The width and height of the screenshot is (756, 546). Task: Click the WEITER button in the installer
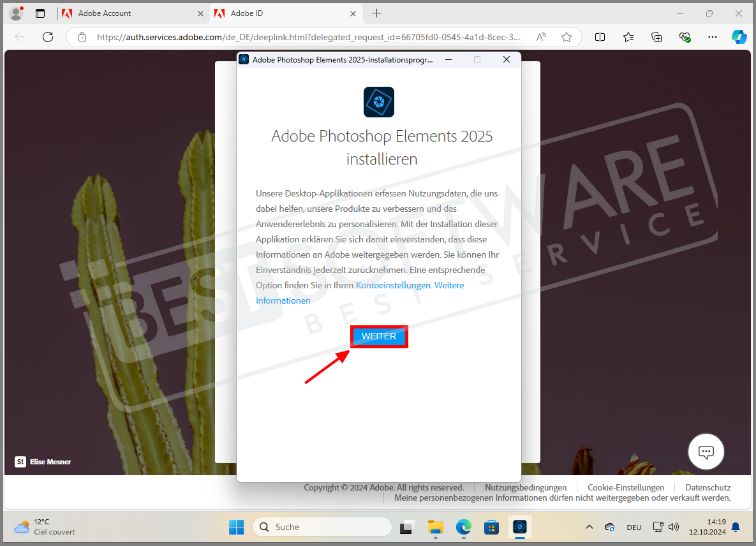click(x=379, y=336)
